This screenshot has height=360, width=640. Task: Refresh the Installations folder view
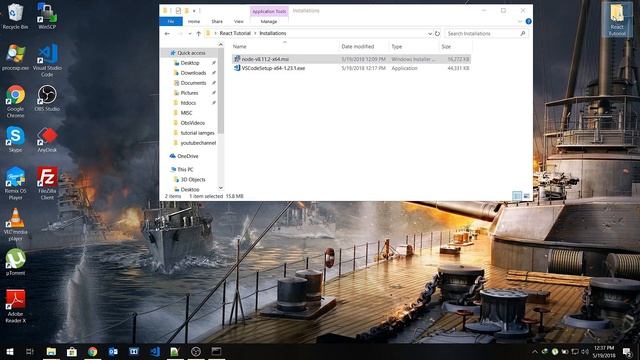pos(437,33)
